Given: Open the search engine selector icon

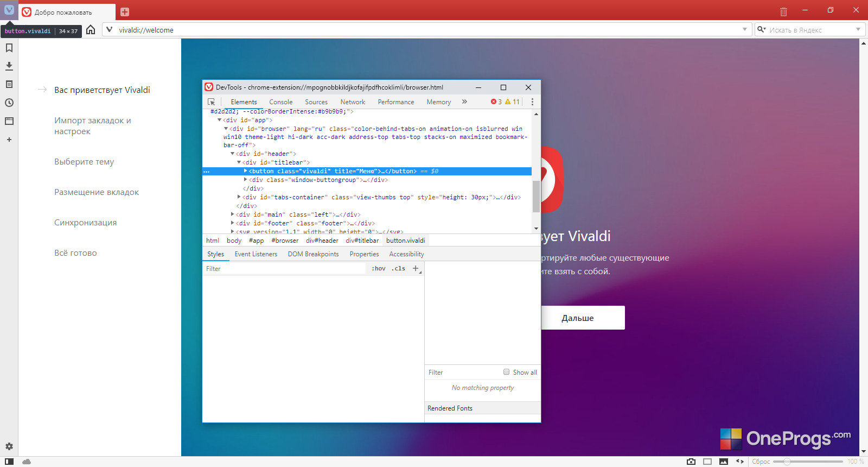Looking at the screenshot, I should click(x=762, y=29).
